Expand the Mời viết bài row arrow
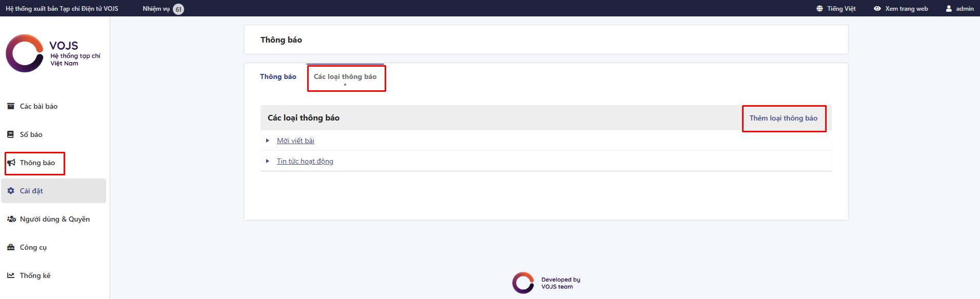 [268, 141]
